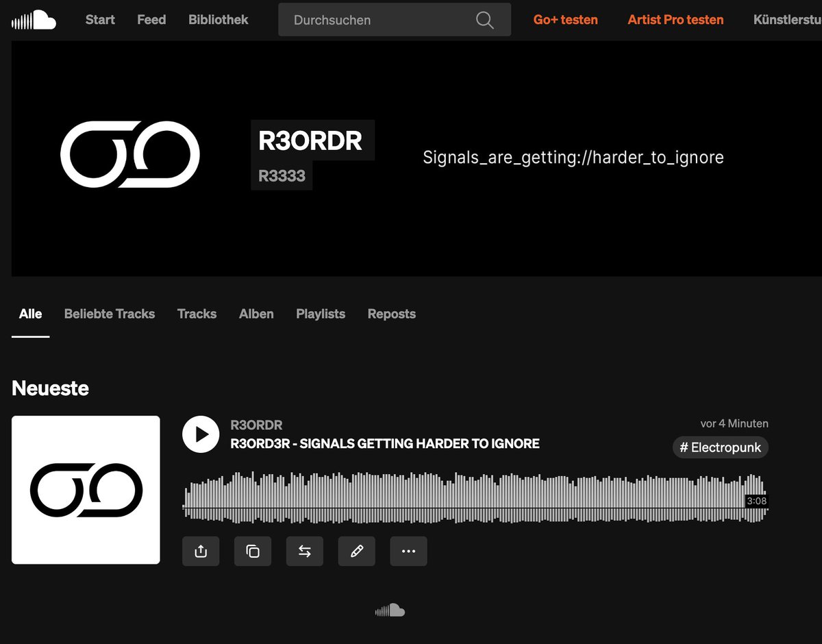Click the SoundCloud logo in header
822x644 pixels.
tap(34, 20)
